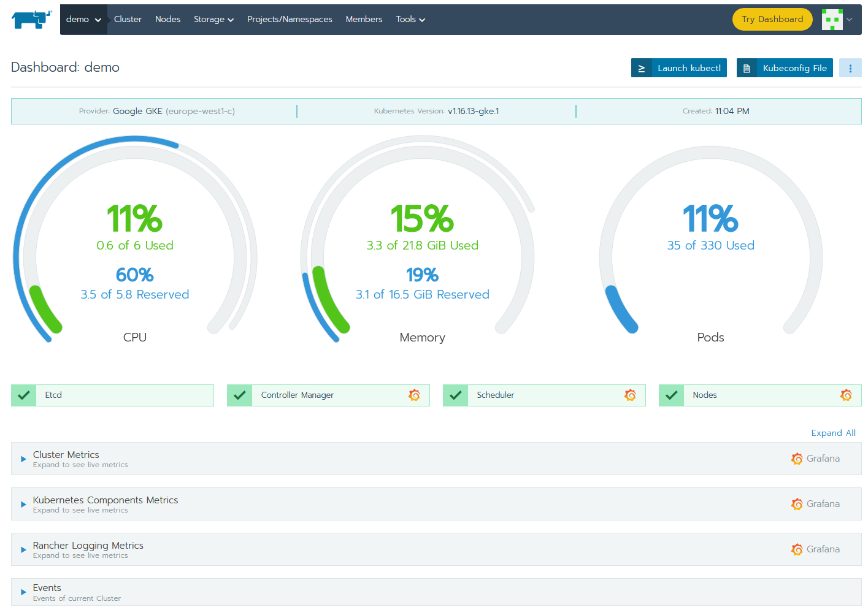Screen dimensions: 868x610
Task: Open Grafana for Cluster Metrics
Action: [x=815, y=459]
